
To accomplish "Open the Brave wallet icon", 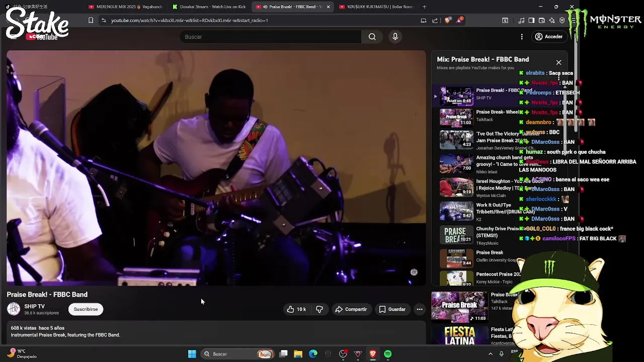I will pos(542,21).
